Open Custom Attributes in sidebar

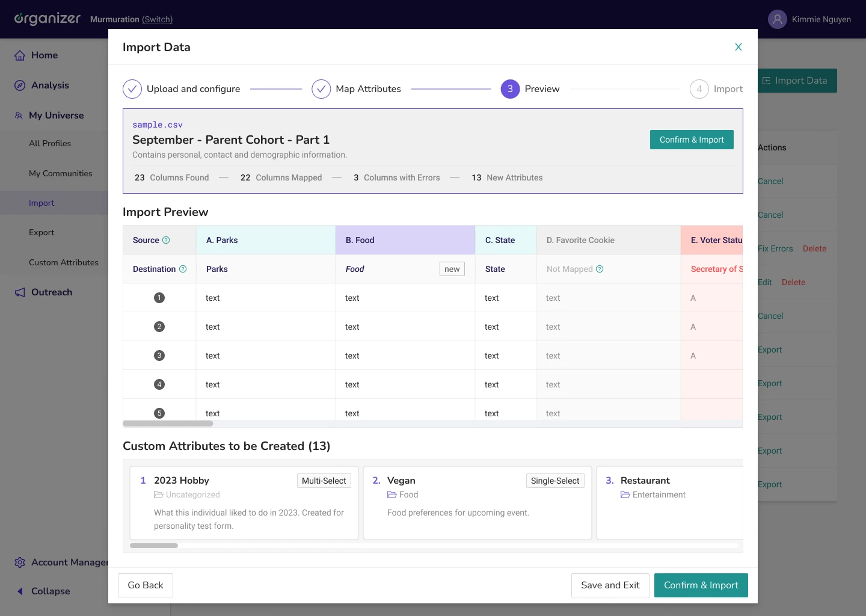pos(64,262)
